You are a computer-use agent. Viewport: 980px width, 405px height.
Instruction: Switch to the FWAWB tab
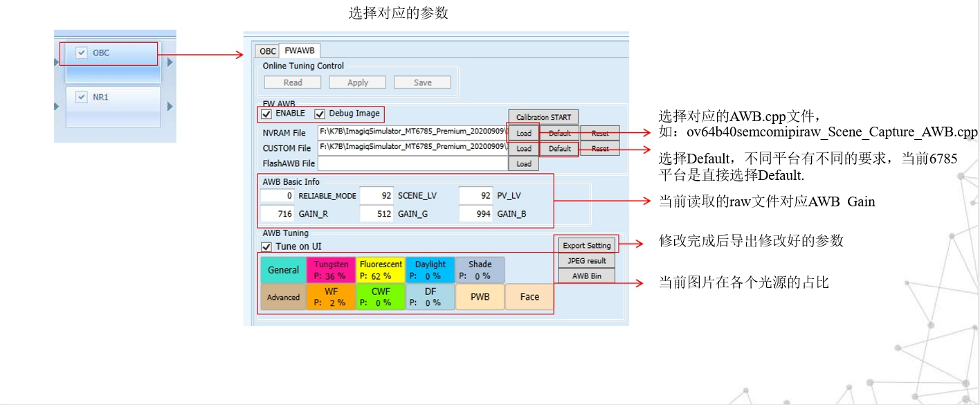[x=298, y=50]
